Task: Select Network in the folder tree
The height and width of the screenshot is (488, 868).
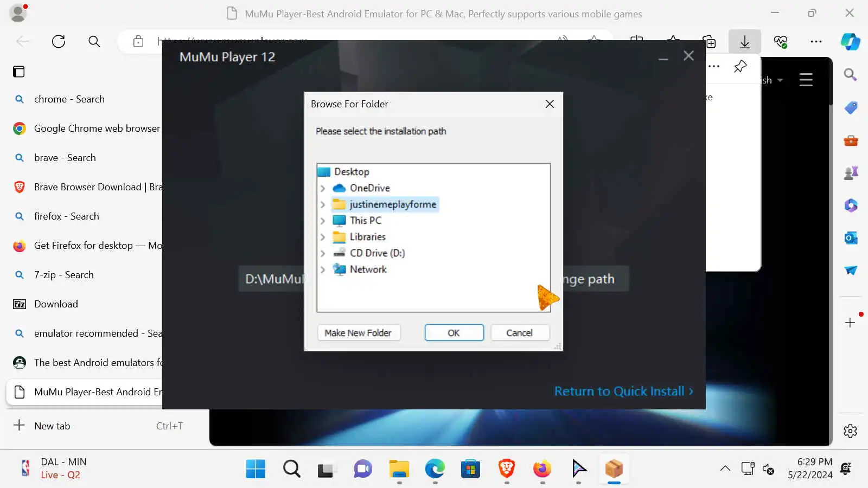Action: point(368,269)
